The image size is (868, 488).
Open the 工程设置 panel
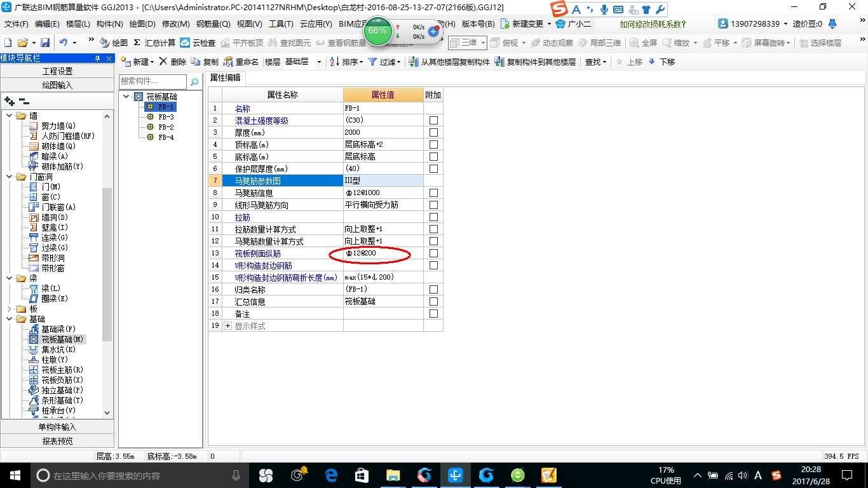pyautogui.click(x=57, y=71)
